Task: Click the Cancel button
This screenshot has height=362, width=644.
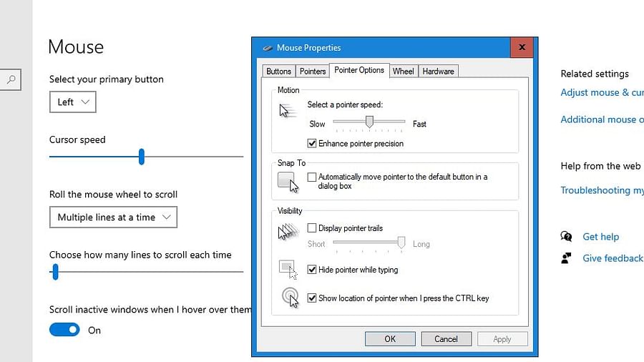Action: click(446, 339)
